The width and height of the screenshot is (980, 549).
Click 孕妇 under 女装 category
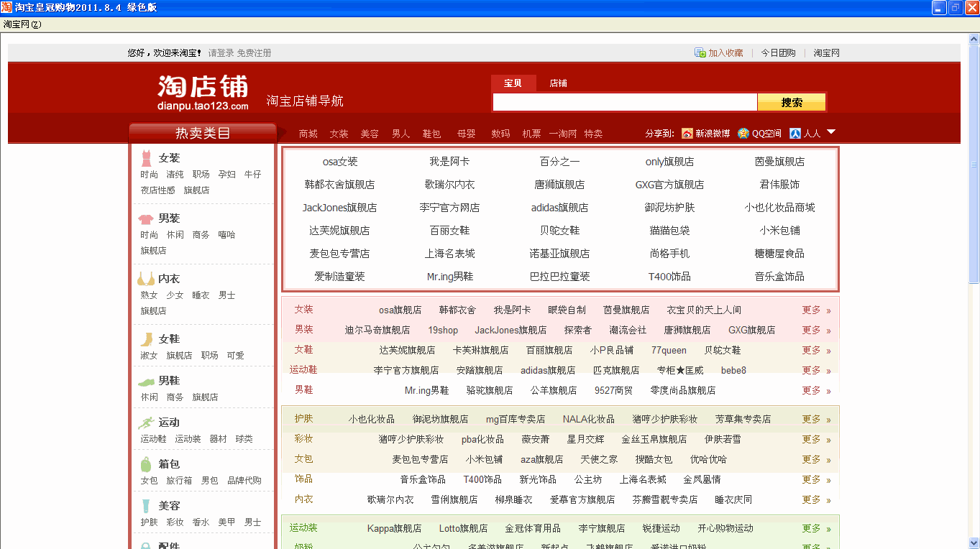(x=226, y=175)
